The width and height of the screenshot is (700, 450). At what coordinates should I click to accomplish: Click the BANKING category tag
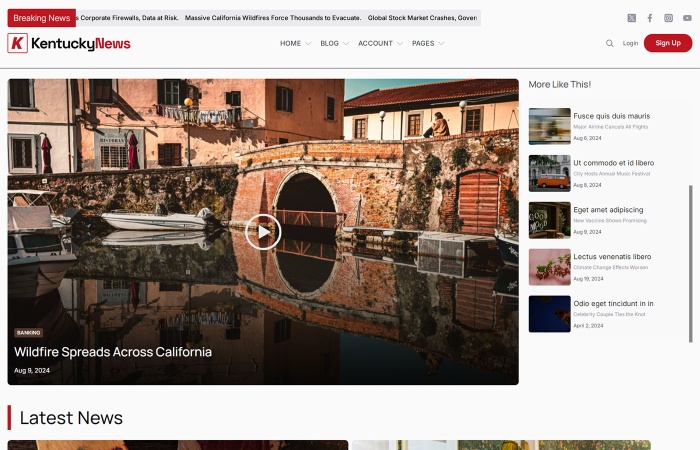click(x=29, y=333)
